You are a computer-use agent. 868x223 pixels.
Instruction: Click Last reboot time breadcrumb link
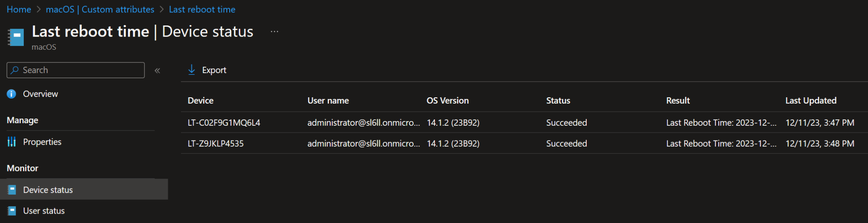202,9
